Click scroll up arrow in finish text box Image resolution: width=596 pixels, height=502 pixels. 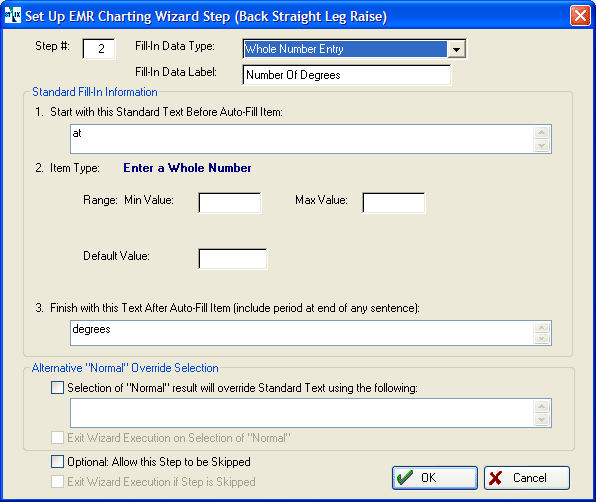pos(542,327)
